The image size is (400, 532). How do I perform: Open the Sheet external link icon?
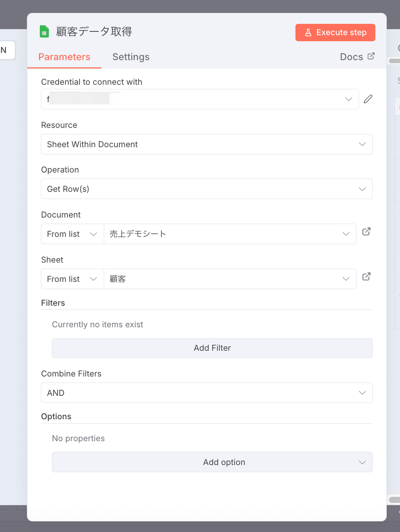(x=366, y=277)
